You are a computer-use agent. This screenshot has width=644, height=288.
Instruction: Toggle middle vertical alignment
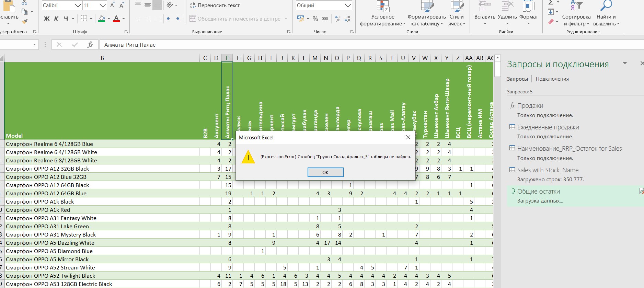(x=148, y=5)
